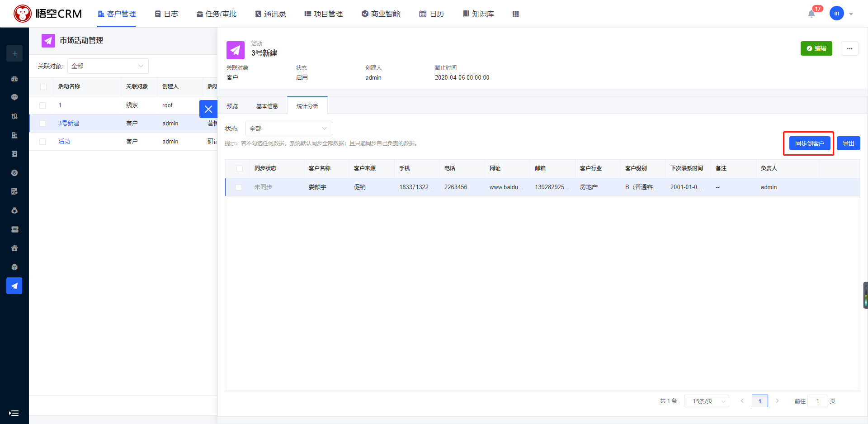Viewport: 868px width, 424px height.
Task: Open the 客户管理 top menu
Action: click(x=117, y=14)
